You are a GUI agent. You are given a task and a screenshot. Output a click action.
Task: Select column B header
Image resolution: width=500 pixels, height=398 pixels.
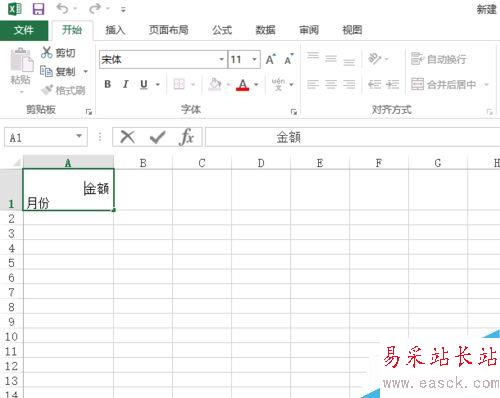(x=143, y=163)
